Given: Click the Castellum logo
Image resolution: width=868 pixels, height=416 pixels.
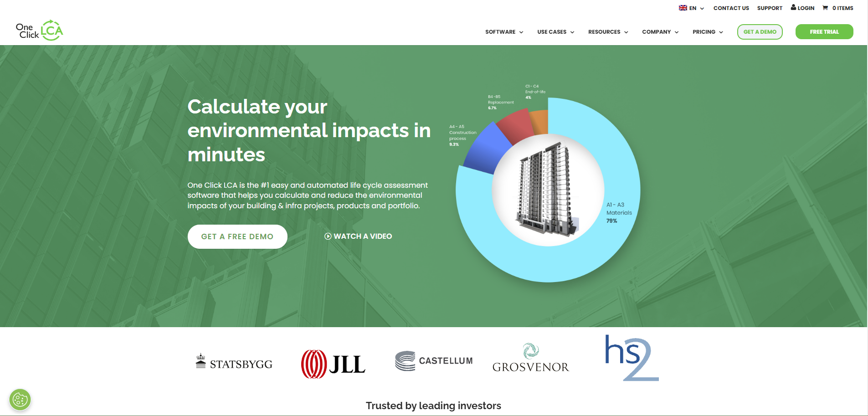Looking at the screenshot, I should pos(434,361).
